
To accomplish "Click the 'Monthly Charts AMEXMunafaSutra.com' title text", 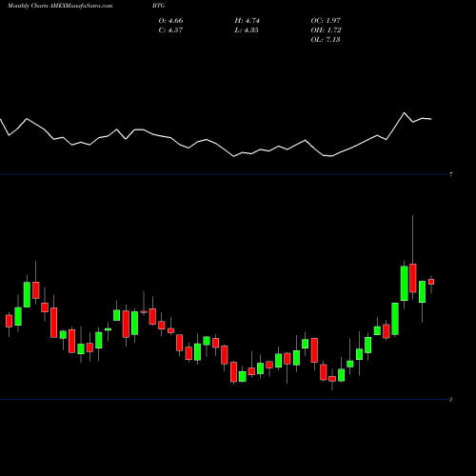I will coord(60,6).
